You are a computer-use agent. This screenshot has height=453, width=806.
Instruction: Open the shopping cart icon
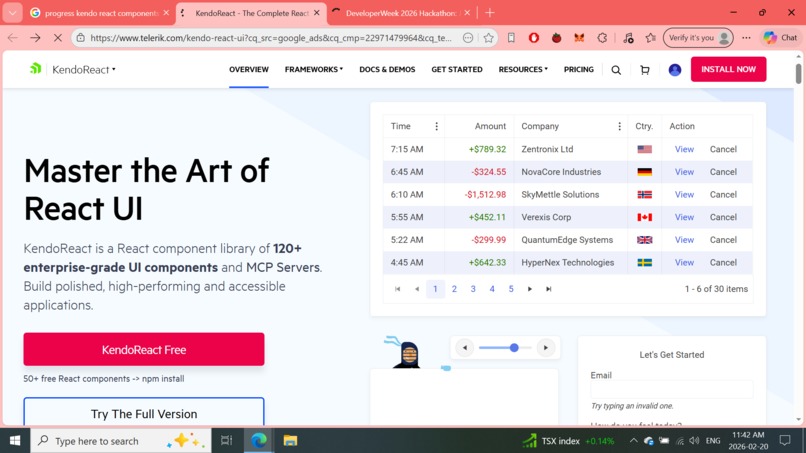coord(645,70)
